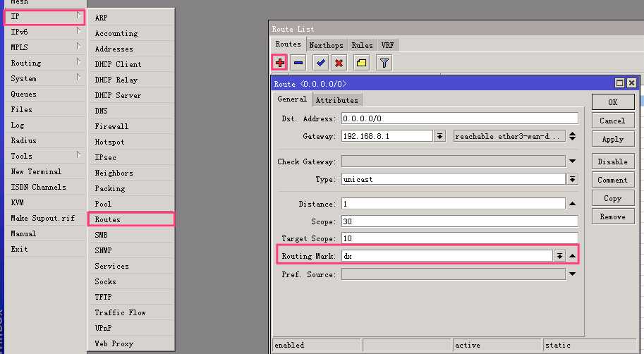
Task: Launch New Terminal
Action: click(44, 171)
